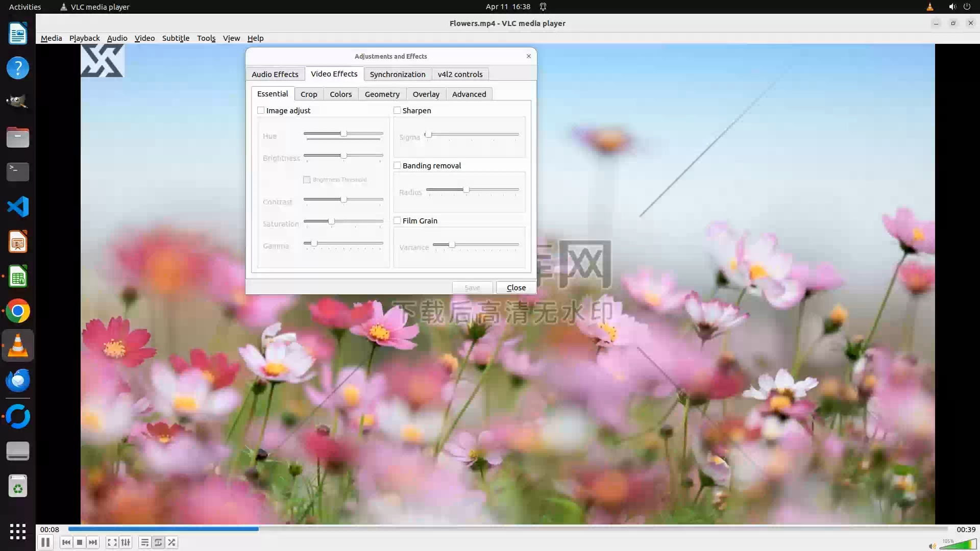Click extended settings equalizer icon
Screen dimensions: 980x551
126,542
